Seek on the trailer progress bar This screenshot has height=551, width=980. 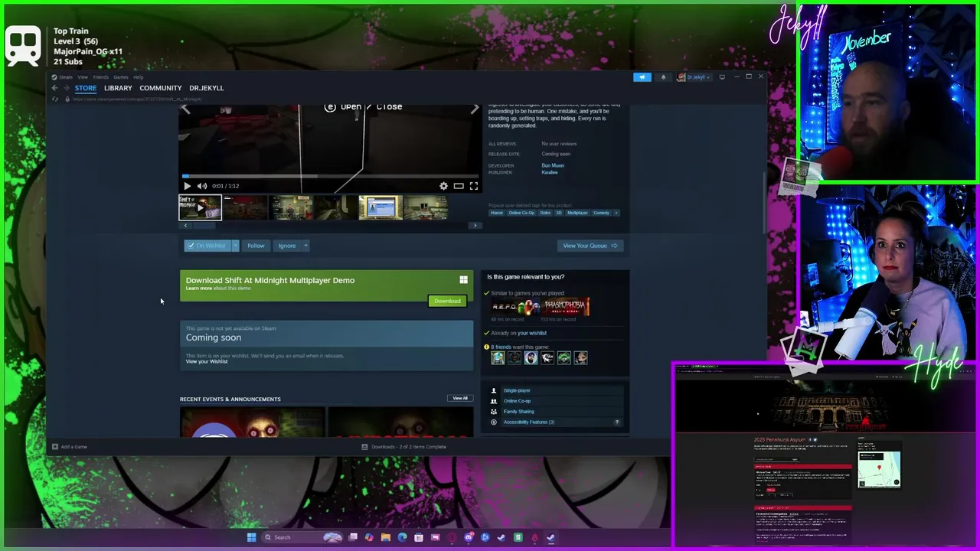pos(330,176)
